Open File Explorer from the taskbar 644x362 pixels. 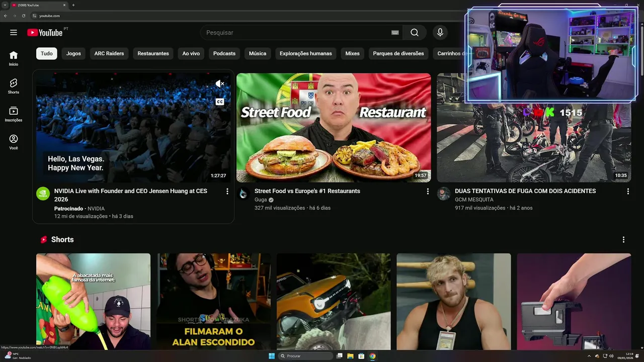350,356
